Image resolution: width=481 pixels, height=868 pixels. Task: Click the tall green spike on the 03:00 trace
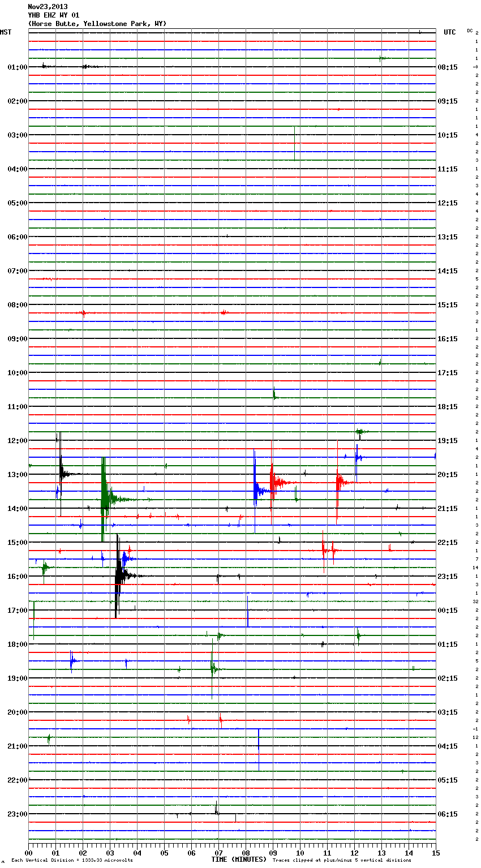294,143
